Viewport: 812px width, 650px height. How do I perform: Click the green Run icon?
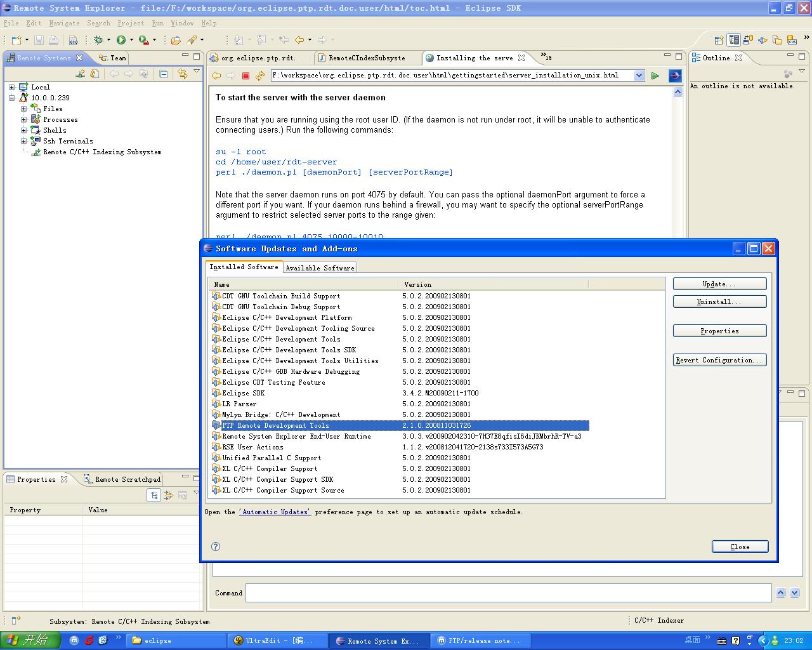(x=121, y=40)
